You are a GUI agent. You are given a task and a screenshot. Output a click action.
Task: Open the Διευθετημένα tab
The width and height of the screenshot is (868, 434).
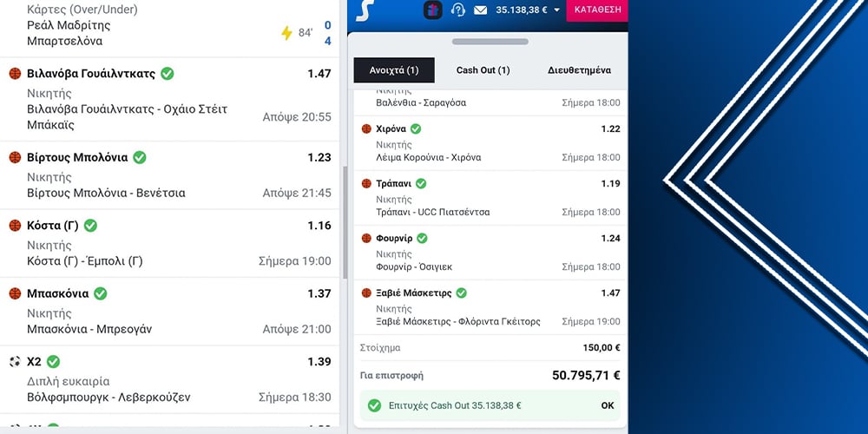[x=579, y=70]
